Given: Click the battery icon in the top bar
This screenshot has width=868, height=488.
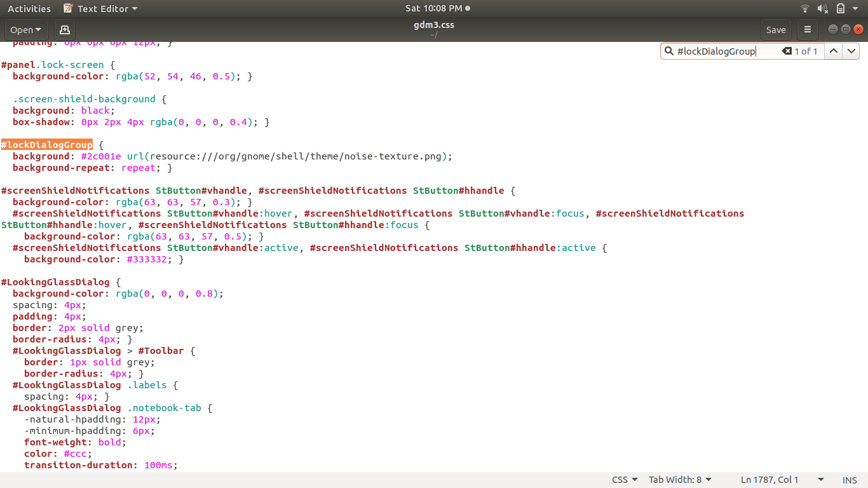Looking at the screenshot, I should click(840, 8).
